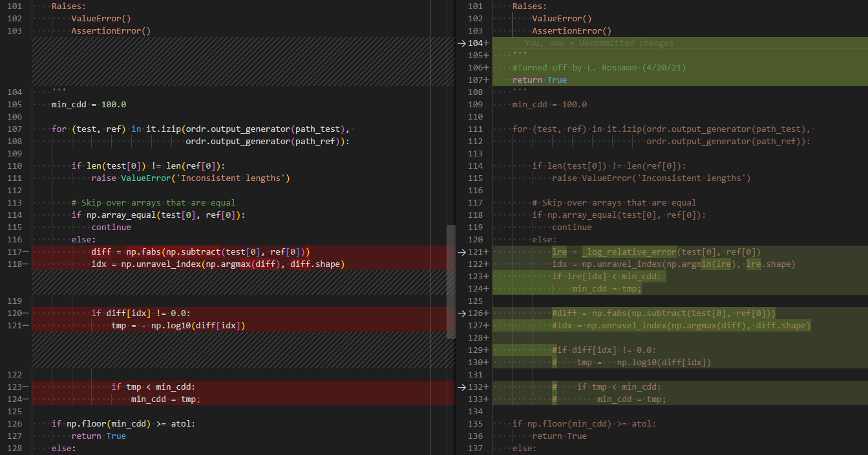This screenshot has height=455, width=868.
Task: Click removed line number 117 in left gutter
Action: (15, 251)
